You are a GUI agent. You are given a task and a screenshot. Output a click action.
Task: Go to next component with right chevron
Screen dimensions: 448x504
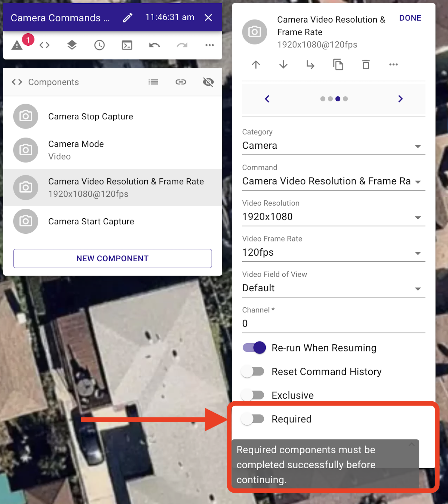pyautogui.click(x=400, y=99)
